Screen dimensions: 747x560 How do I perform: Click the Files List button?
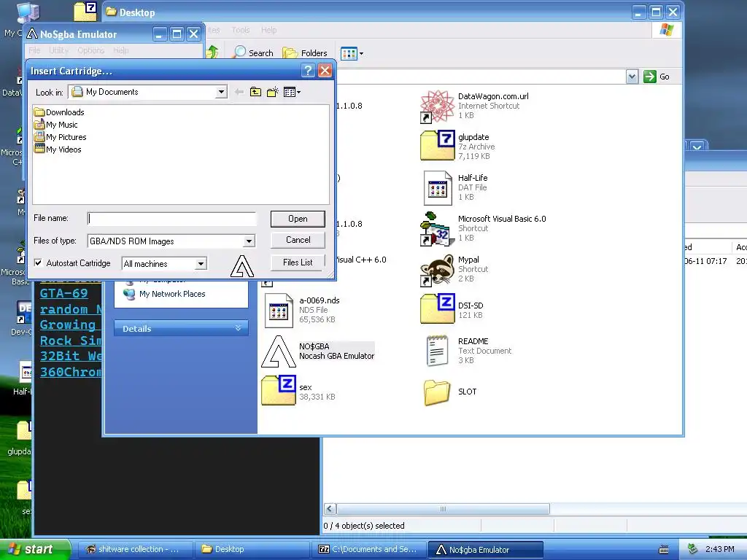[298, 262]
